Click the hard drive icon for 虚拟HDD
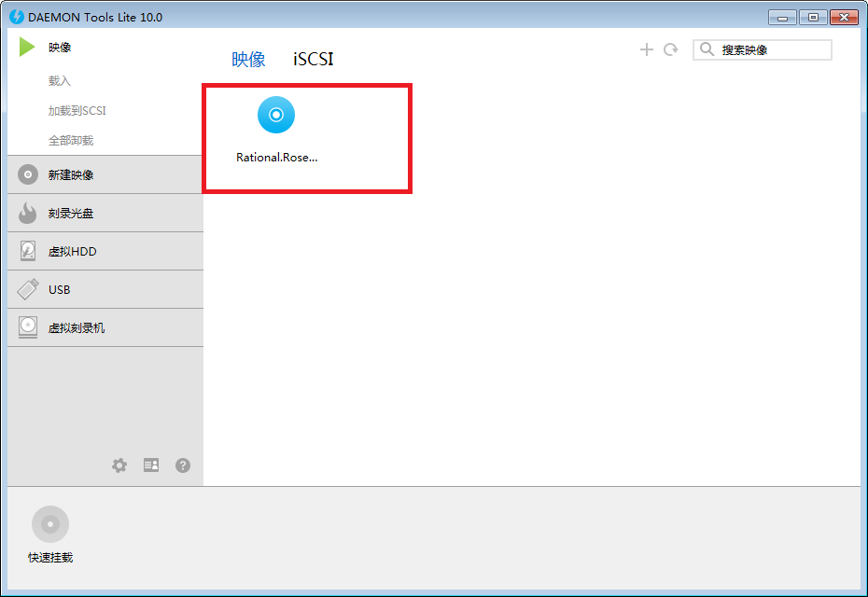Viewport: 868px width, 597px height. pyautogui.click(x=28, y=251)
